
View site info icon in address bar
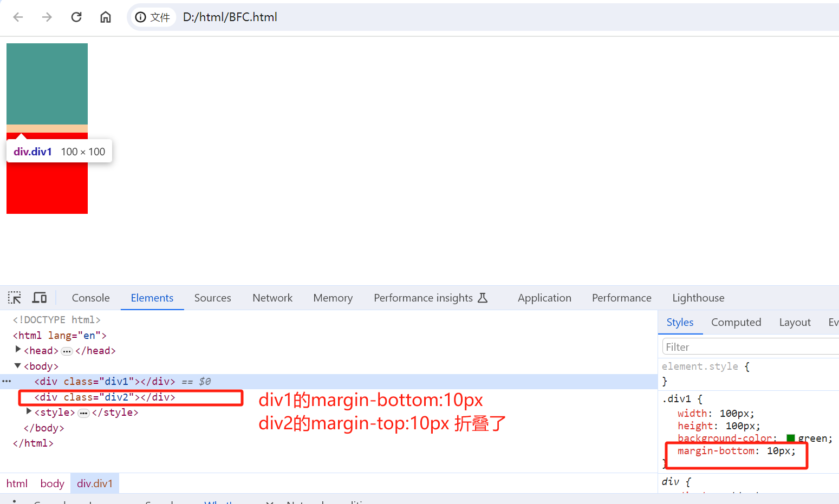click(141, 17)
